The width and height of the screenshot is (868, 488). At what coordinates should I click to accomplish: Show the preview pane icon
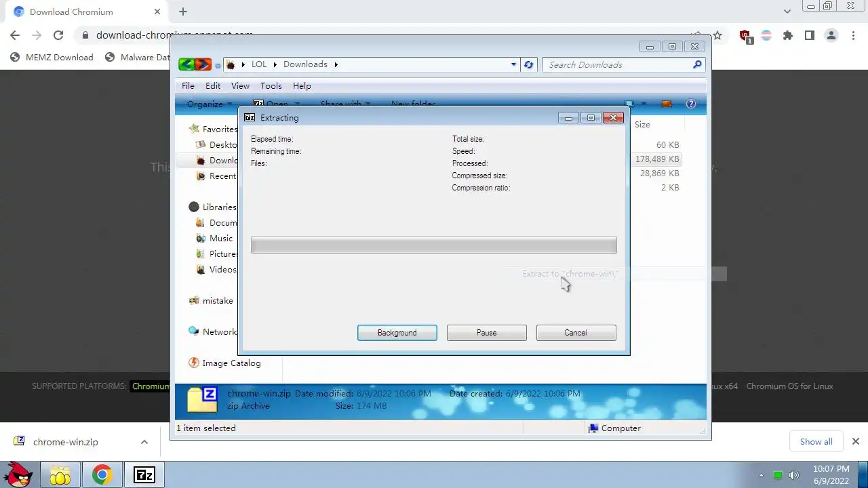coord(667,104)
